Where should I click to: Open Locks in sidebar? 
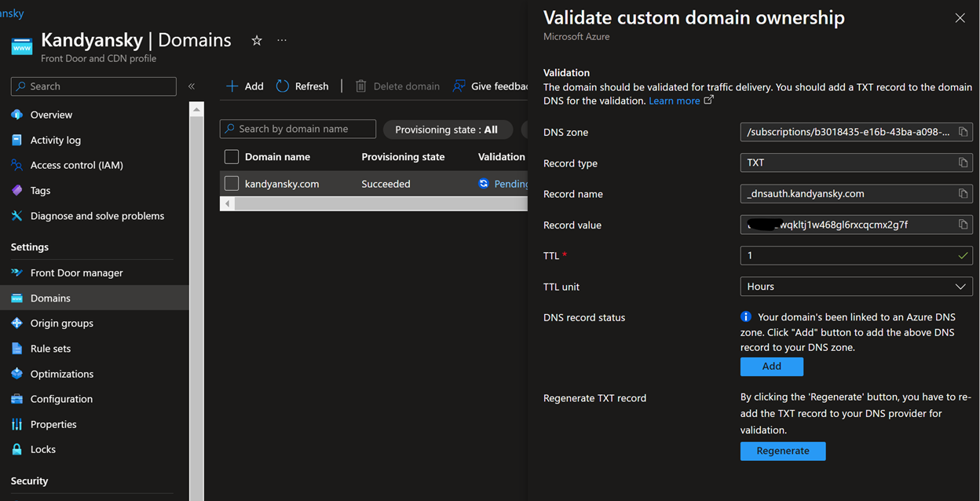click(x=42, y=449)
